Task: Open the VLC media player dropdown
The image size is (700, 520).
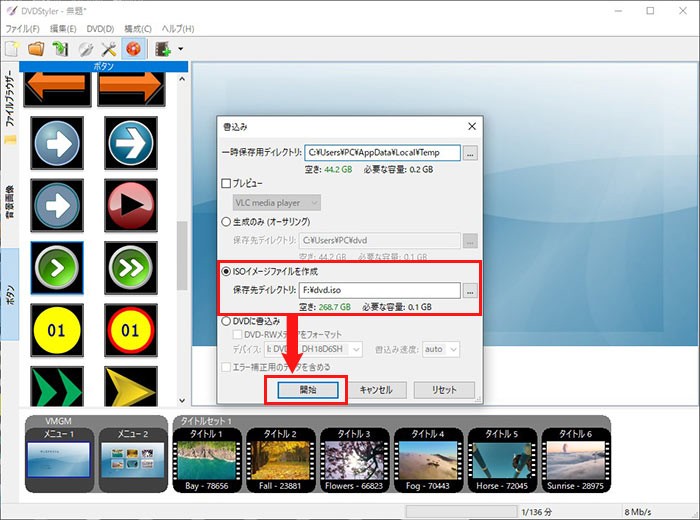Action: pos(276,203)
